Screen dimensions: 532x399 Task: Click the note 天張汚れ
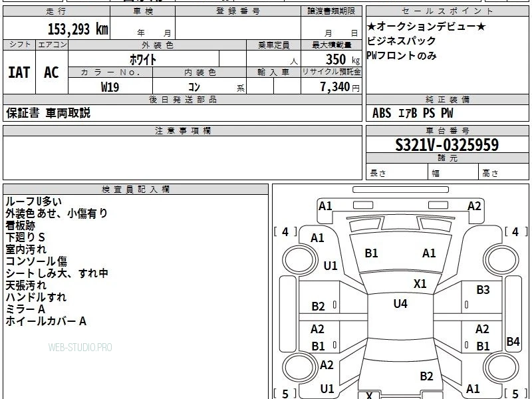click(x=26, y=285)
